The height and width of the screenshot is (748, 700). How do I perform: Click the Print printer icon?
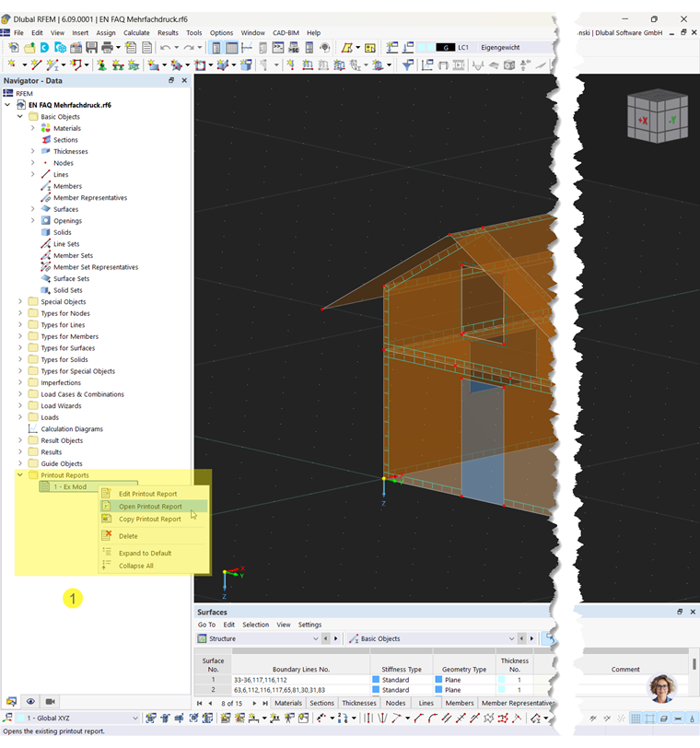pos(107,47)
